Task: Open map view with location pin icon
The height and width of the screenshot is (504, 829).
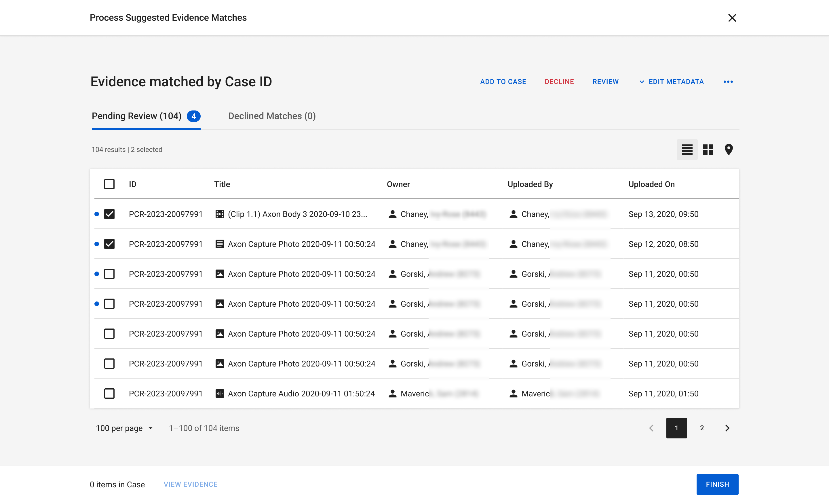Action: (x=729, y=150)
